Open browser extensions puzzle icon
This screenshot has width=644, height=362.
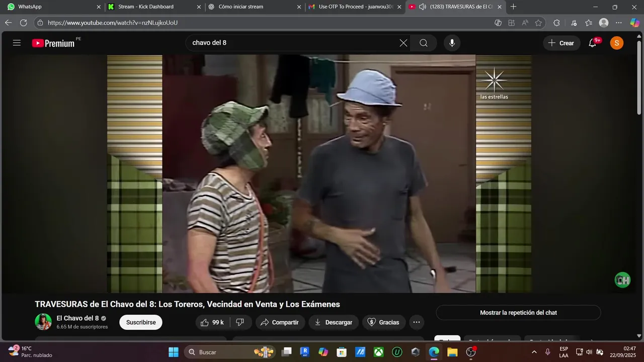click(x=556, y=23)
